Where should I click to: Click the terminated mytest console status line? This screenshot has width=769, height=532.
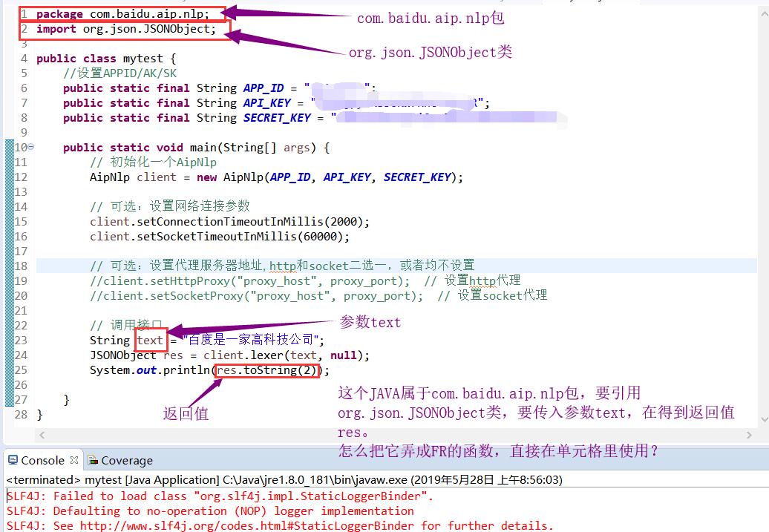coord(284,479)
